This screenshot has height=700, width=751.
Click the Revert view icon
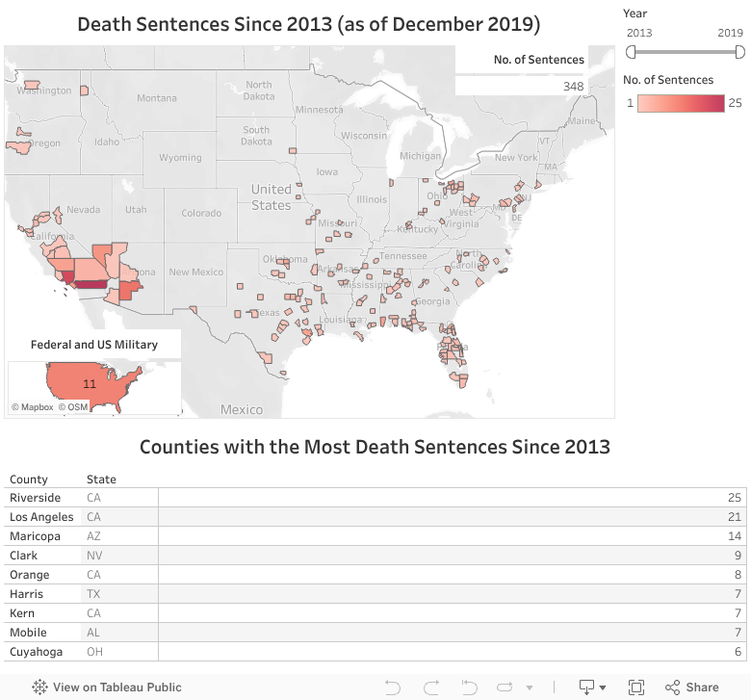pos(468,687)
